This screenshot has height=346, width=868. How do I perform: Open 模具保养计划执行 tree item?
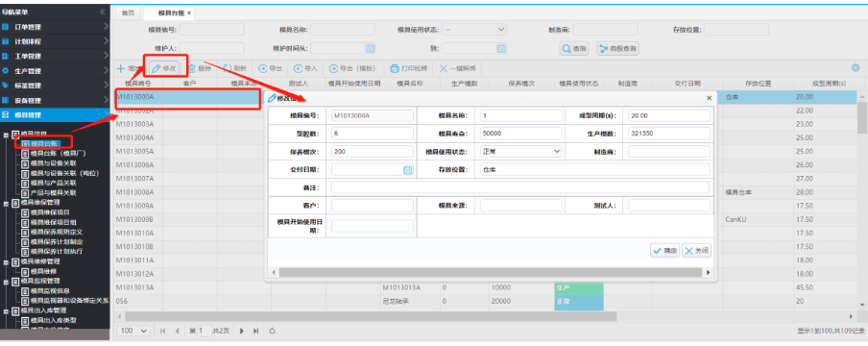(57, 251)
